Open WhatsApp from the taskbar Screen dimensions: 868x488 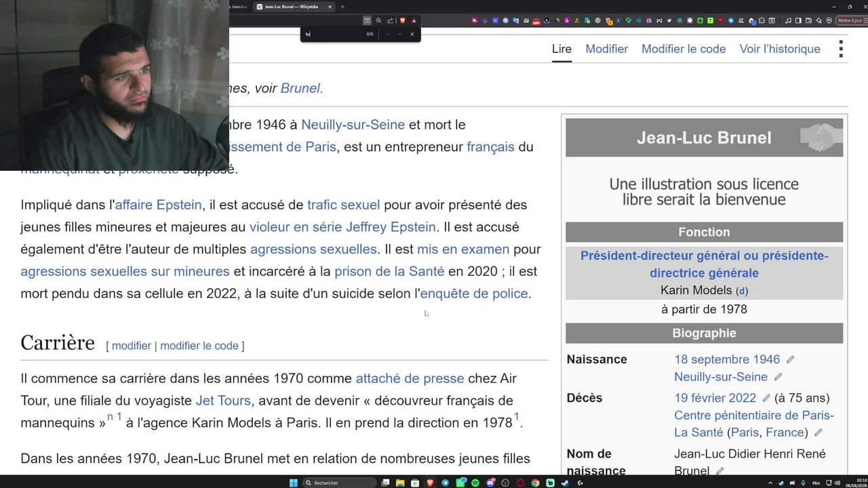tap(460, 483)
